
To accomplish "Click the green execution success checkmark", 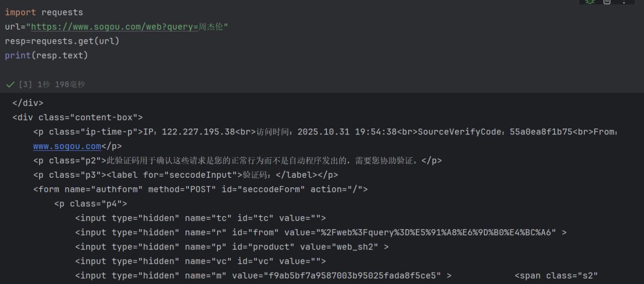I will click(x=10, y=85).
